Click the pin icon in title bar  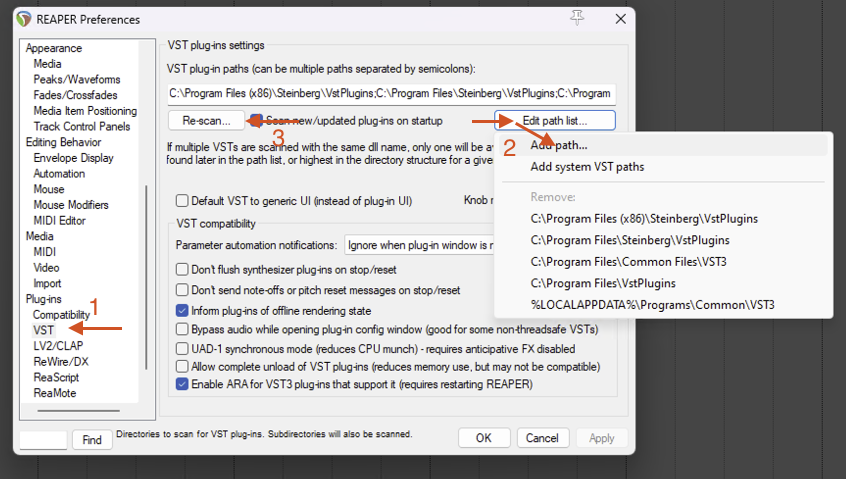coord(577,18)
